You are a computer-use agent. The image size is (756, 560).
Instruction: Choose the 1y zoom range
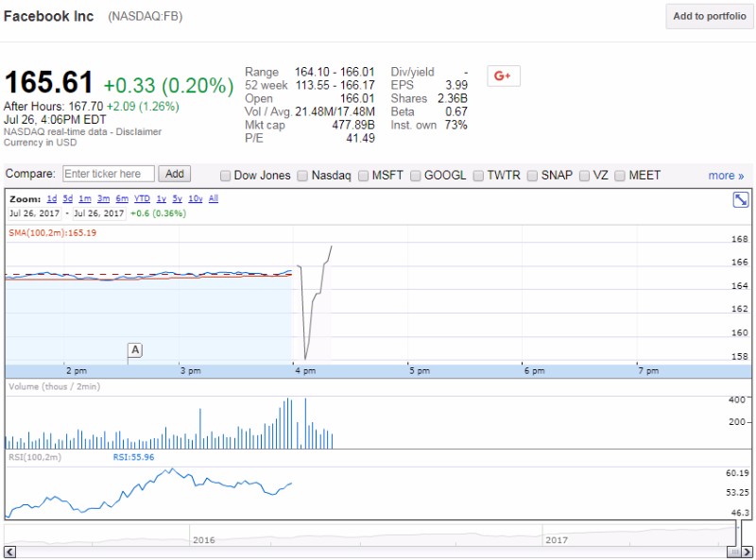point(161,198)
